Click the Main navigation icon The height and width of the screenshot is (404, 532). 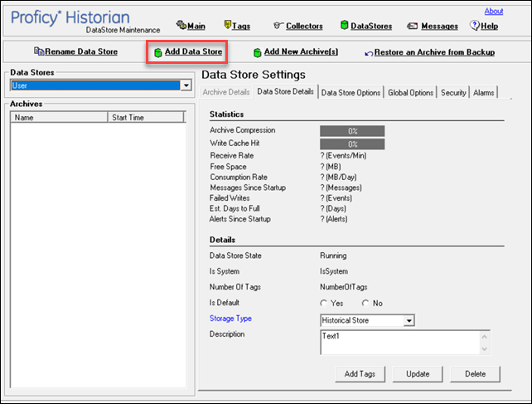pyautogui.click(x=181, y=25)
